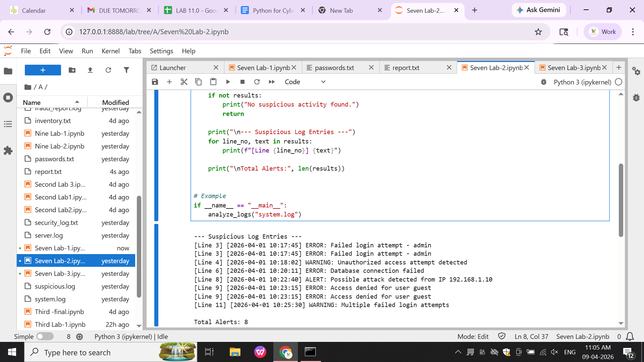Sort files by the Name column arrow
Image resolution: width=644 pixels, height=362 pixels.
pyautogui.click(x=77, y=102)
